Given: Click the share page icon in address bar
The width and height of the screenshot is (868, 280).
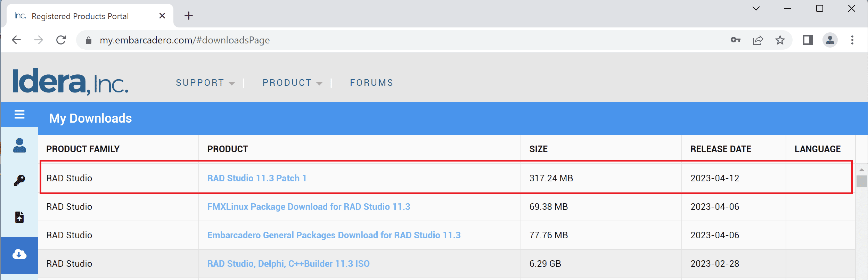Looking at the screenshot, I should click(x=758, y=40).
